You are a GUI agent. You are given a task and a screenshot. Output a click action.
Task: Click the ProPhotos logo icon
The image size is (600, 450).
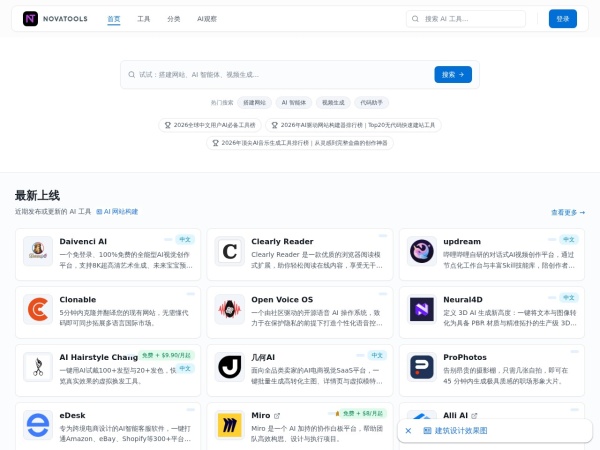coord(422,367)
